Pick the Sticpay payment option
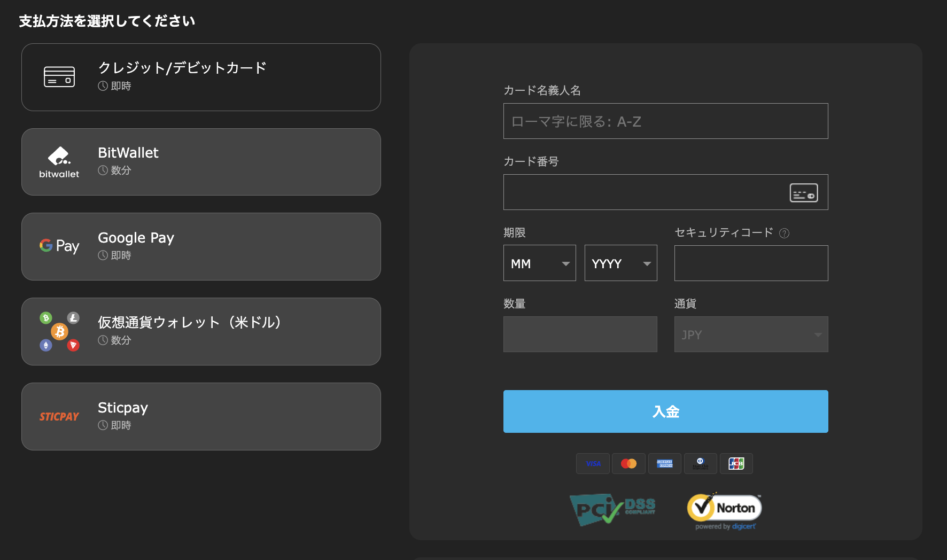Screen dimensions: 947x560 point(201,416)
